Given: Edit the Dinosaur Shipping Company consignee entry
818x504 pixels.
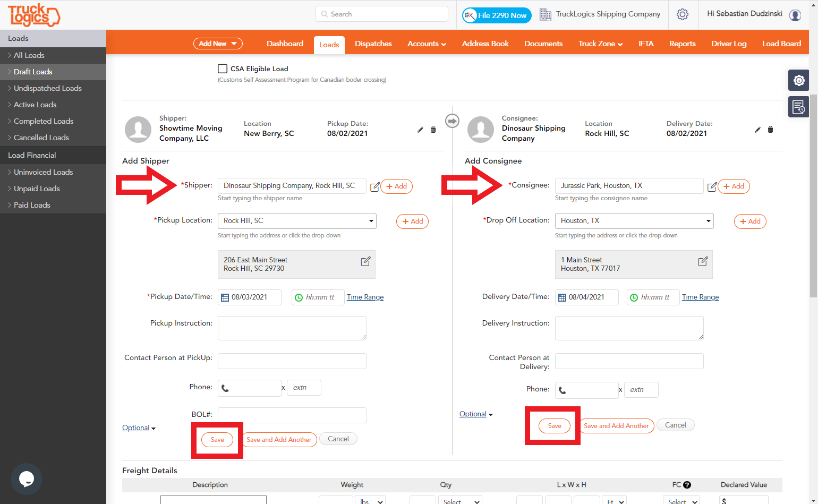Looking at the screenshot, I should point(757,130).
